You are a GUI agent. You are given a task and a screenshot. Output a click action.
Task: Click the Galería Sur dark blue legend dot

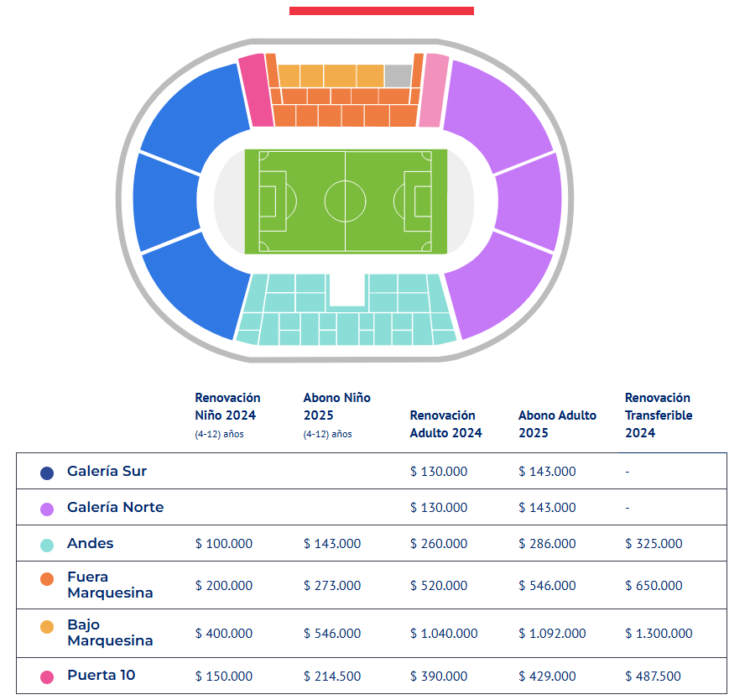[47, 473]
